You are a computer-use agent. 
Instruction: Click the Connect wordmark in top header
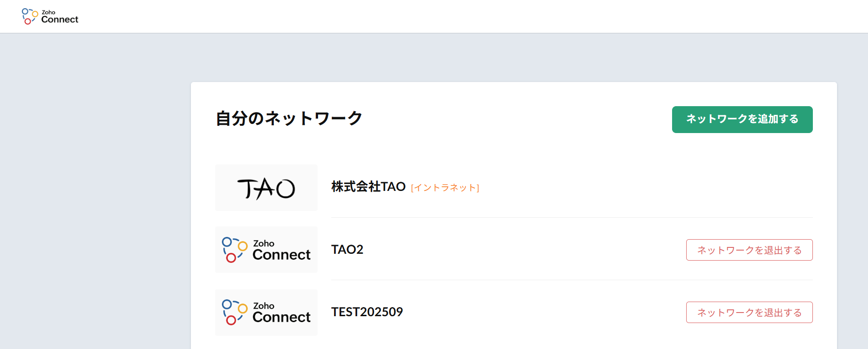[x=60, y=20]
